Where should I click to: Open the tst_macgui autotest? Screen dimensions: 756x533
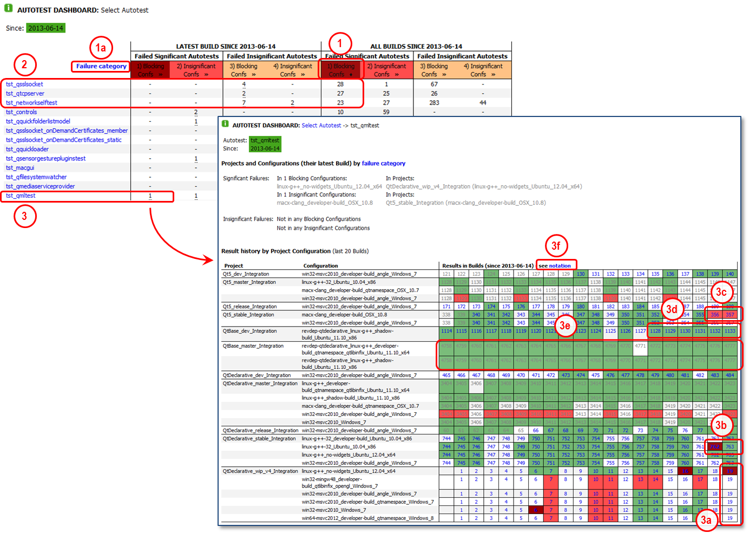pyautogui.click(x=20, y=168)
